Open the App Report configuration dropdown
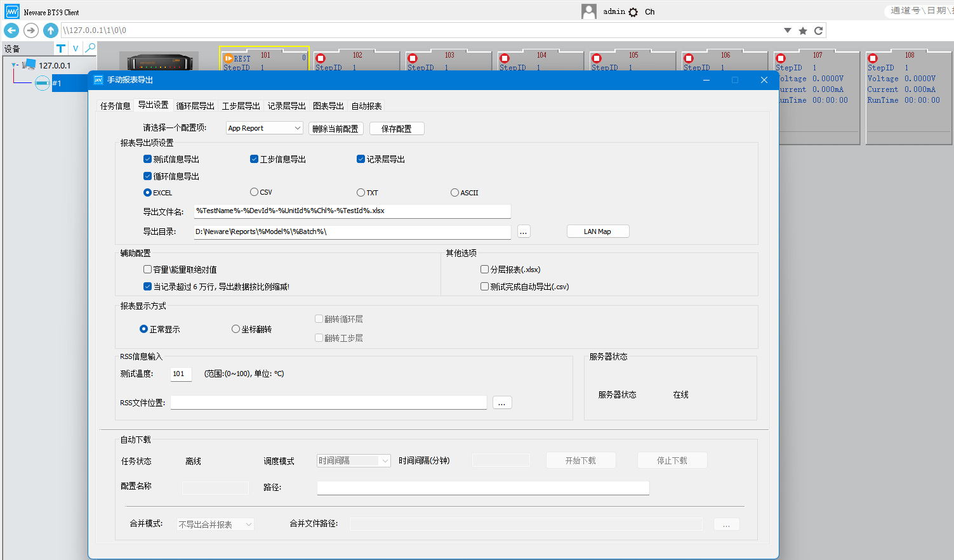This screenshot has width=954, height=560. click(x=265, y=128)
